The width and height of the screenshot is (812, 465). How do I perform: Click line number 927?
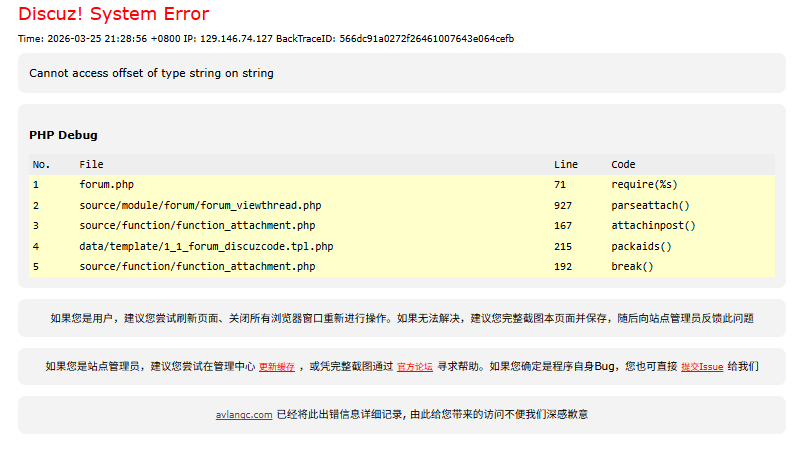563,206
